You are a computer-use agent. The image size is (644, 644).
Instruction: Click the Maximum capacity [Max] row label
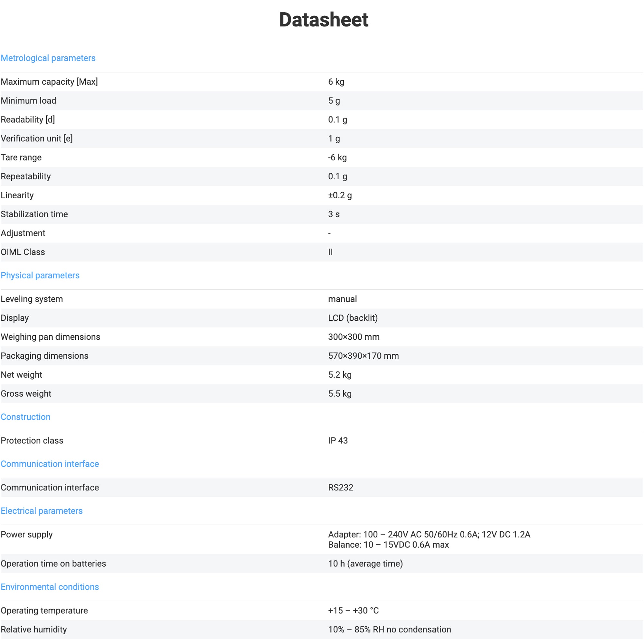click(x=49, y=82)
